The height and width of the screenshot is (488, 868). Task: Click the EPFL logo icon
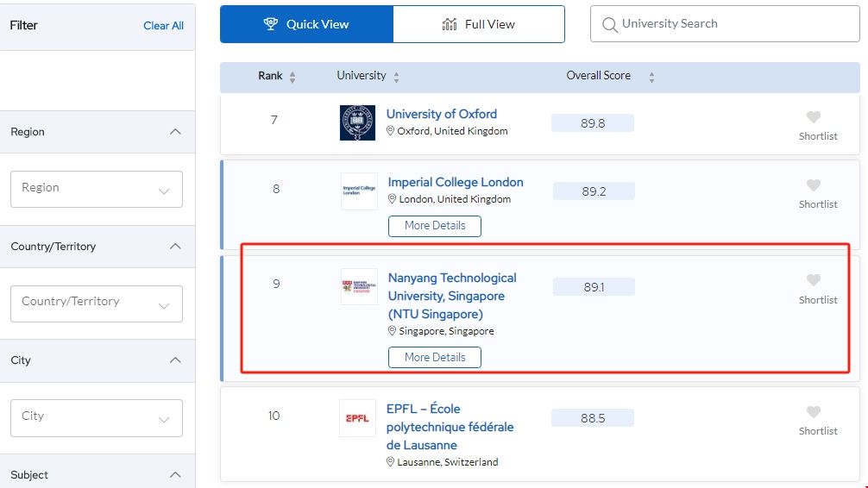tap(357, 418)
